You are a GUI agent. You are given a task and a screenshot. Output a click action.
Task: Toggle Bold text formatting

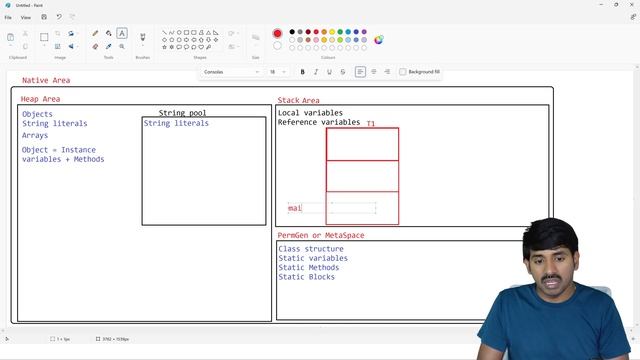pyautogui.click(x=302, y=72)
